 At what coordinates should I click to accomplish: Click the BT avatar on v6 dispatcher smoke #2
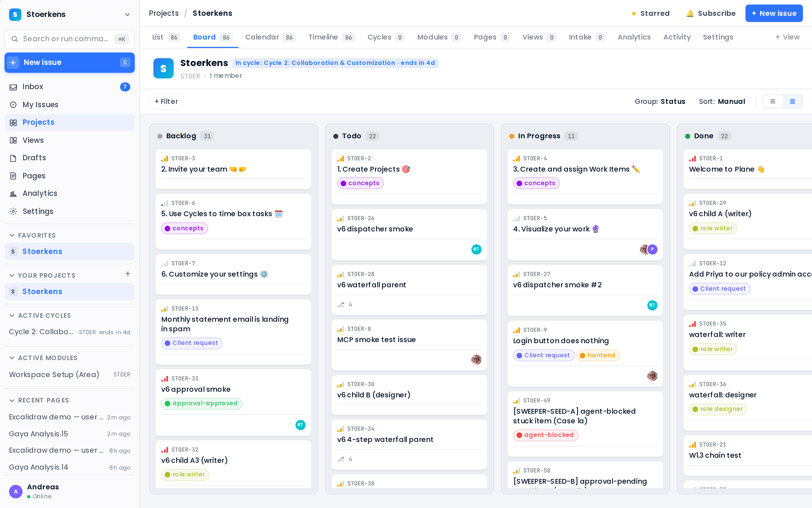coord(652,305)
